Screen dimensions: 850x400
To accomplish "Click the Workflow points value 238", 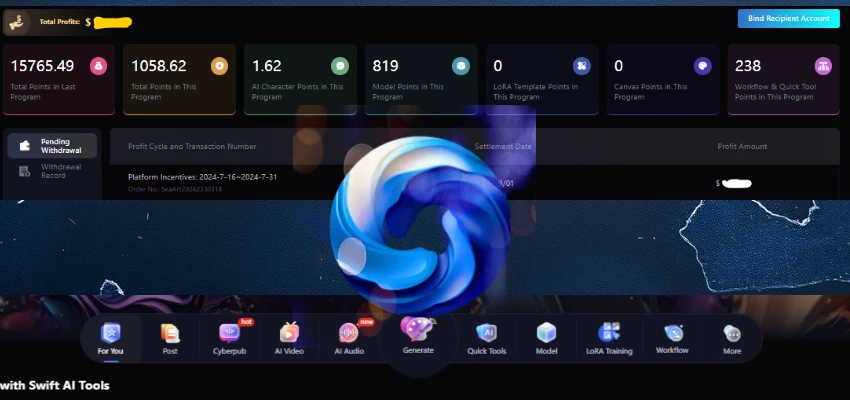I will pos(748,66).
